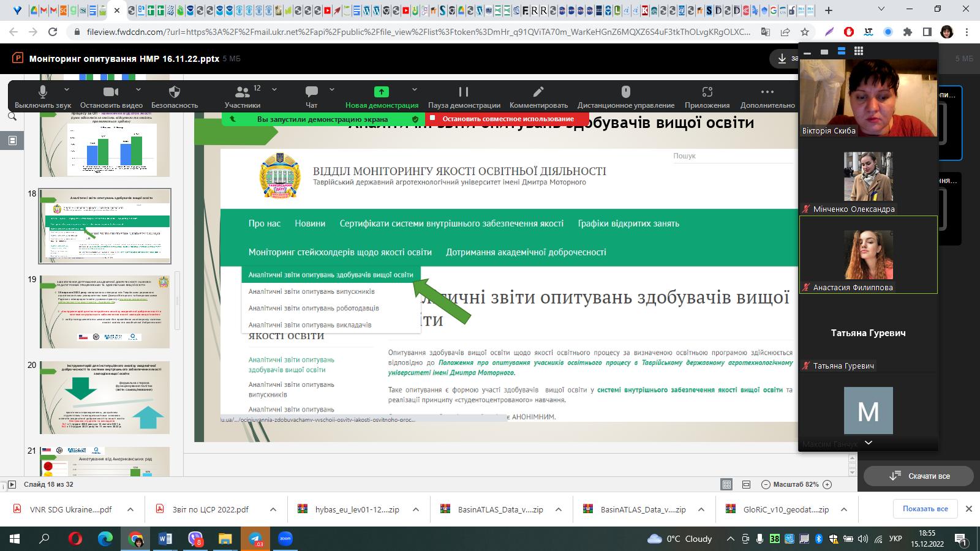Open tab search chevron in Chrome

(x=881, y=9)
